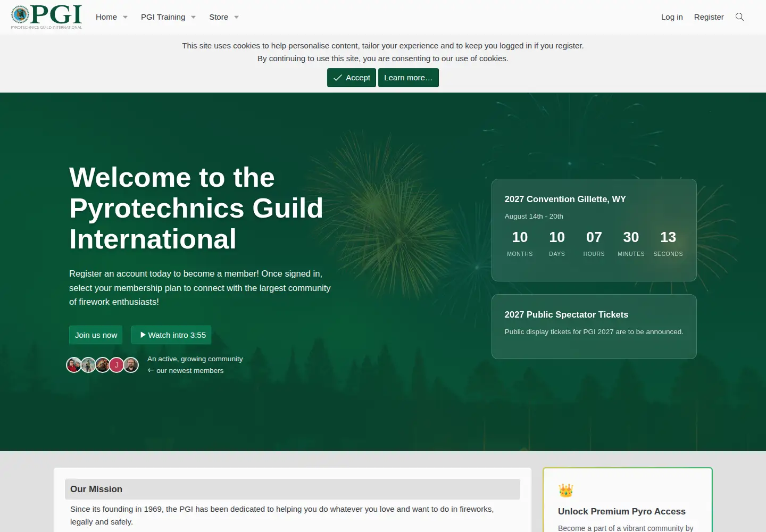The height and width of the screenshot is (532, 766).
Task: Click the first member avatar
Action: click(x=73, y=365)
